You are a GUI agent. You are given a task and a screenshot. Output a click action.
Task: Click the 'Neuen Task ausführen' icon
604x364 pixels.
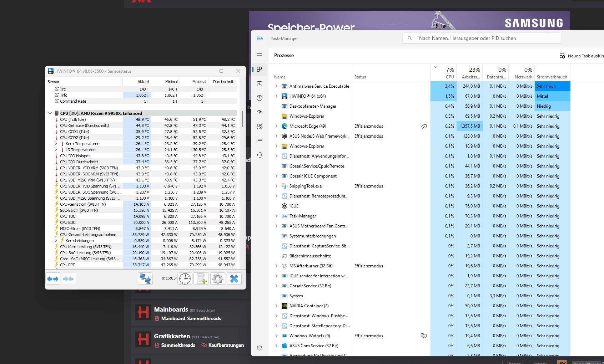(562, 56)
